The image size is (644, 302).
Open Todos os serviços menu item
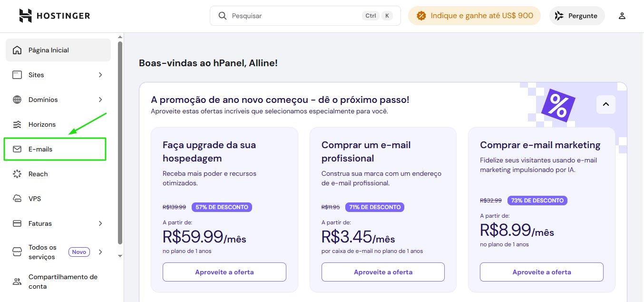point(43,252)
